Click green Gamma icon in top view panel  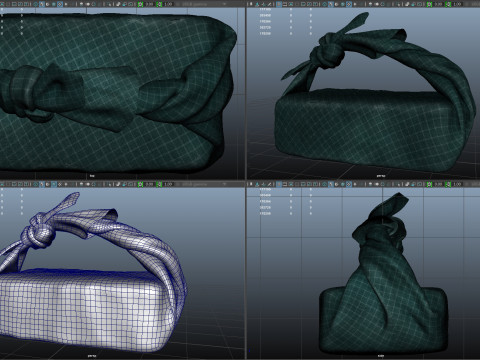click(x=159, y=4)
